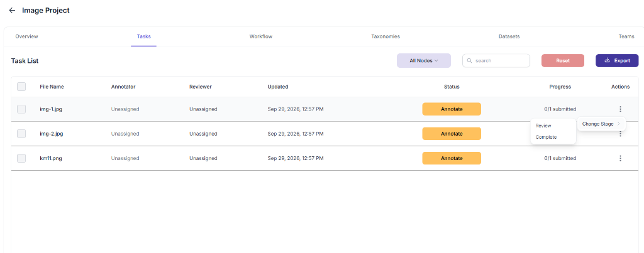Screen dimensions: 644x253
Task: Click the updated date of img-1.jpg
Action: [x=296, y=109]
